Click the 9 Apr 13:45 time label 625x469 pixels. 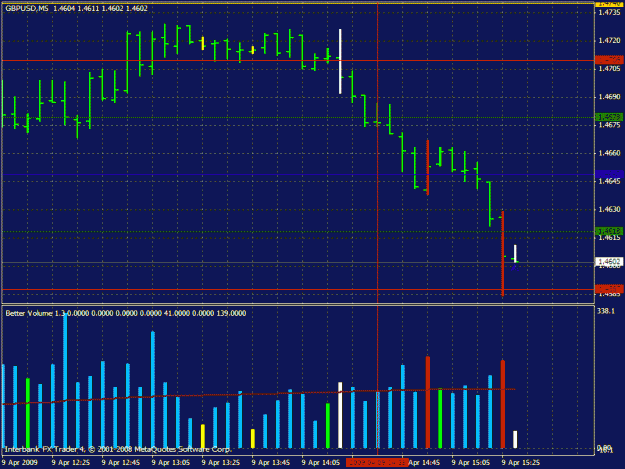tap(271, 463)
